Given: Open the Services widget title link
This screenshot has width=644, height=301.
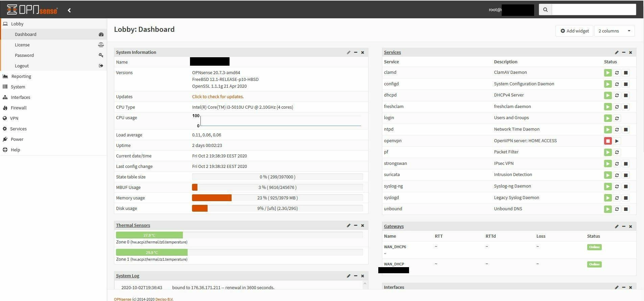Looking at the screenshot, I should coord(392,52).
